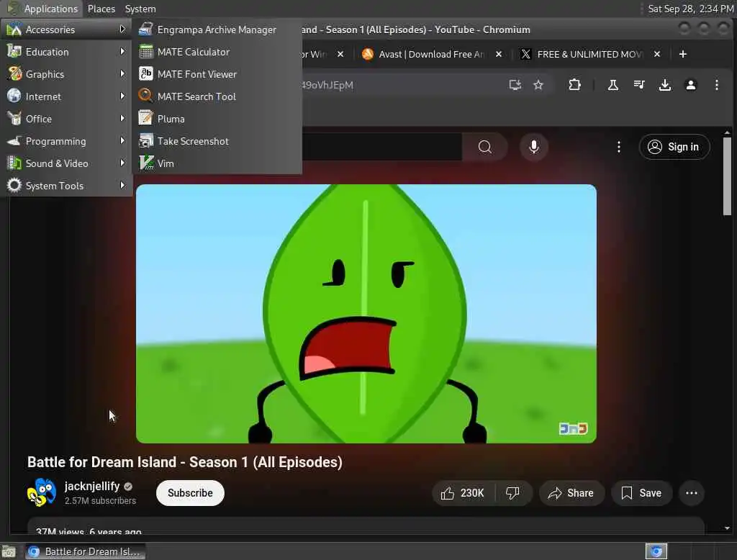The height and width of the screenshot is (560, 737).
Task: Close the partially hidden 'or Win' tab
Action: pyautogui.click(x=340, y=54)
